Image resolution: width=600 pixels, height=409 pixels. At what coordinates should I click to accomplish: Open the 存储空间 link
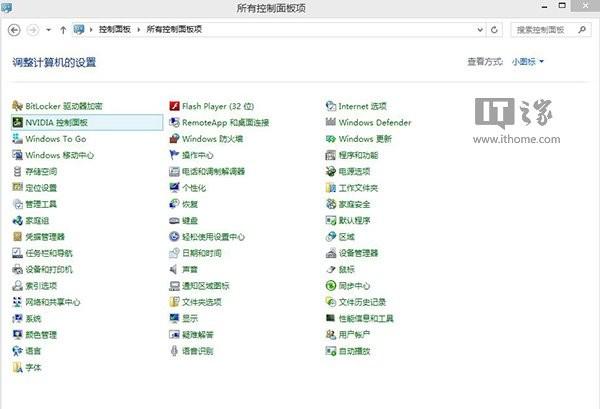41,171
